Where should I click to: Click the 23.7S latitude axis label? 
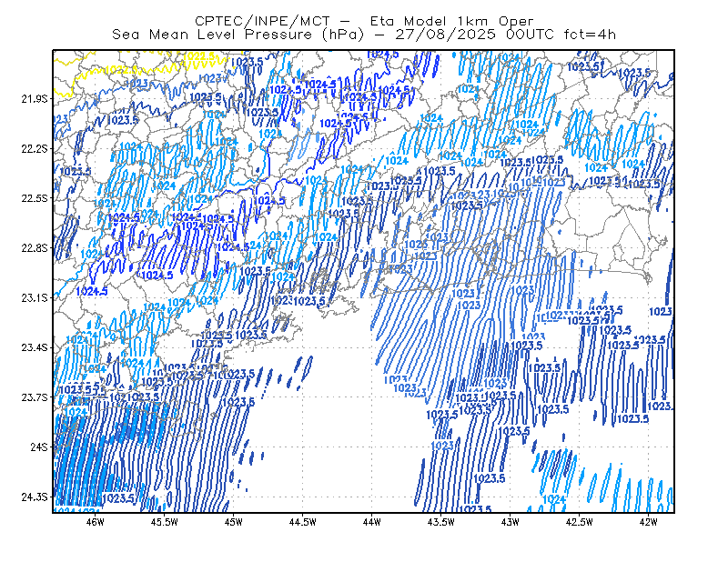coord(35,397)
